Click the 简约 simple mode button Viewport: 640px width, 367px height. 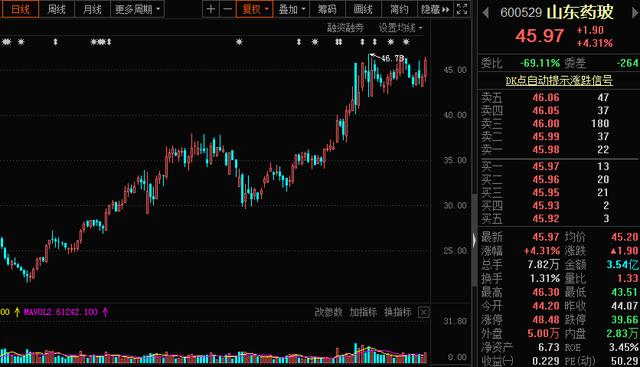tap(399, 9)
